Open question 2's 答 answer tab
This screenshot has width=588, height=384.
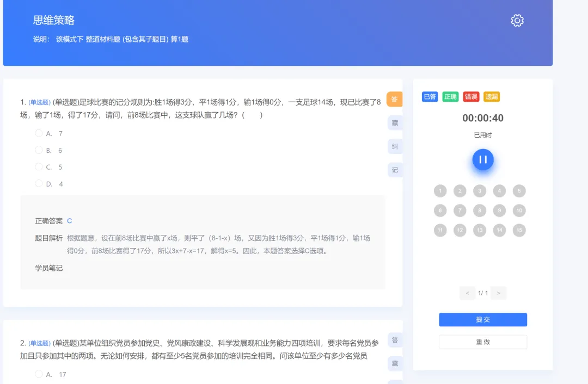395,340
